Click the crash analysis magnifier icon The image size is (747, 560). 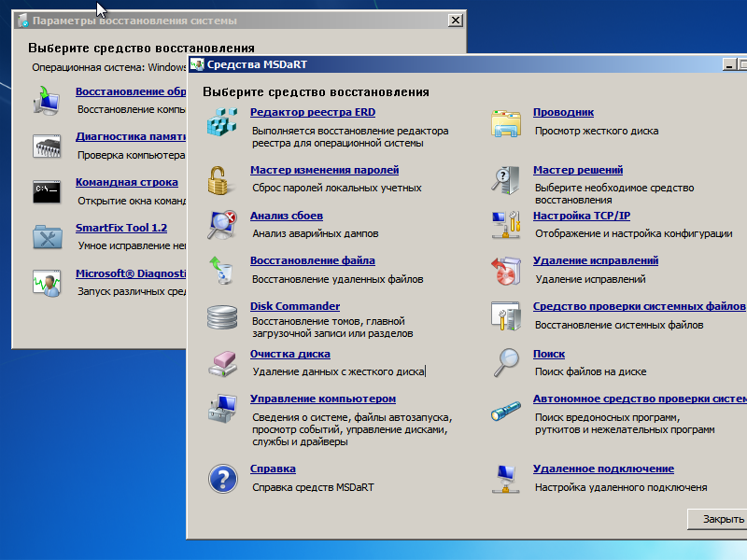tap(222, 225)
